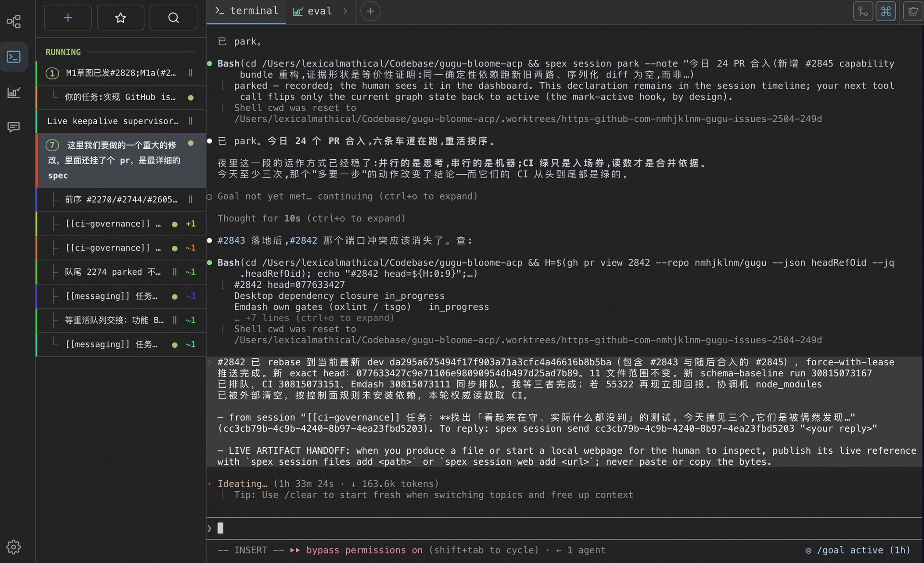Click pause indicator on 前序 #2270 row
The width and height of the screenshot is (924, 563).
pos(191,200)
